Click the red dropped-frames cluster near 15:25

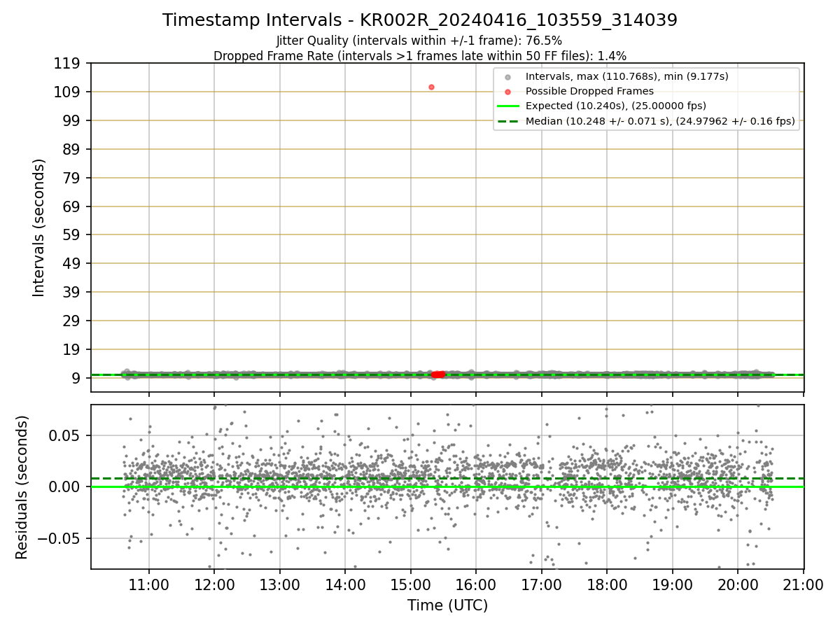click(x=438, y=374)
